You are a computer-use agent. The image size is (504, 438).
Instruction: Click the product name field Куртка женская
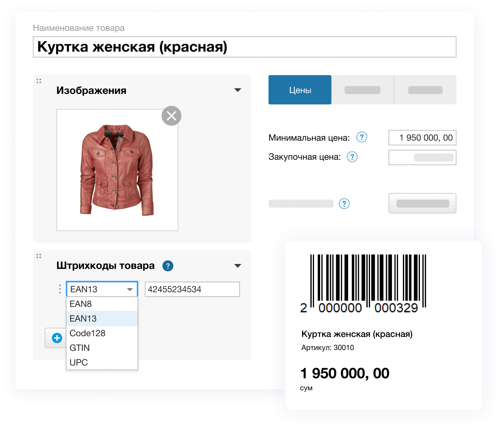click(245, 47)
